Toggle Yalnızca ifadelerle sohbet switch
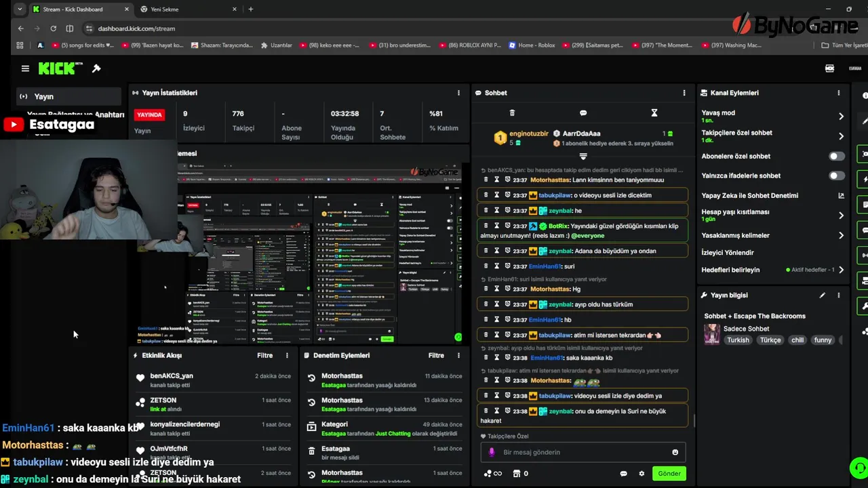868x488 pixels. (x=837, y=176)
